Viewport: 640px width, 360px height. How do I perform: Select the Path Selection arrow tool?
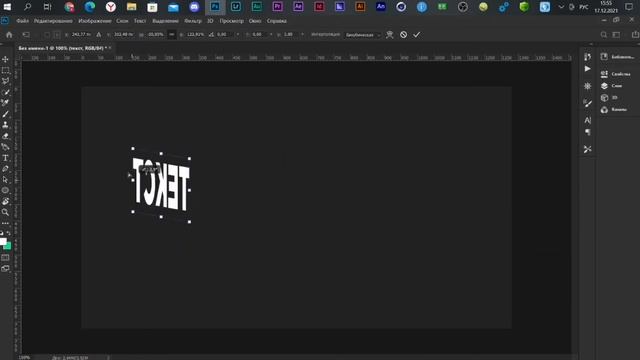point(5,180)
